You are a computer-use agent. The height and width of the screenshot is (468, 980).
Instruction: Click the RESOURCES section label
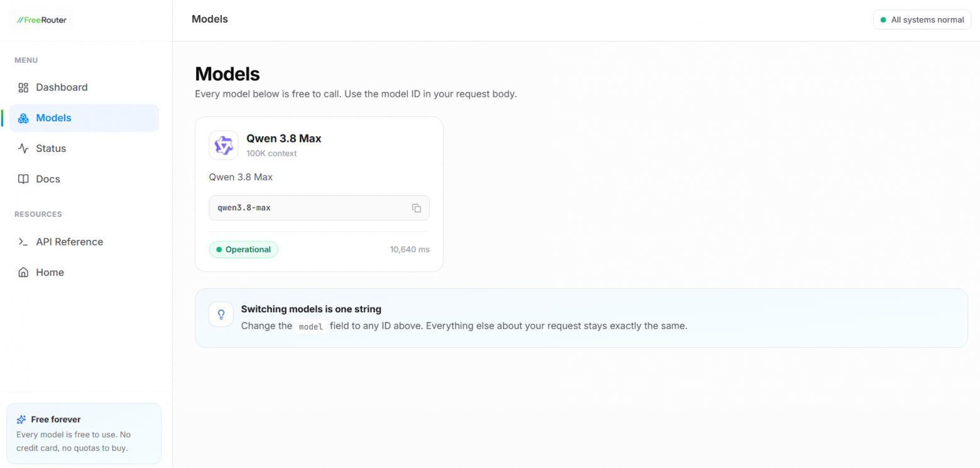[x=38, y=214]
